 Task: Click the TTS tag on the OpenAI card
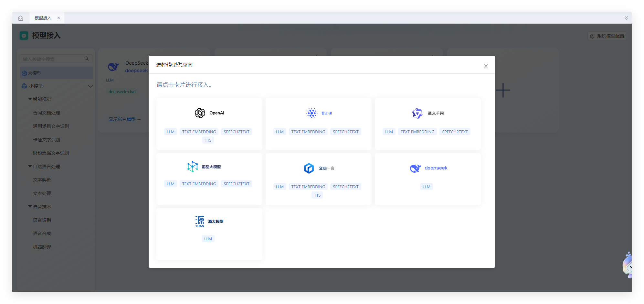tap(208, 140)
